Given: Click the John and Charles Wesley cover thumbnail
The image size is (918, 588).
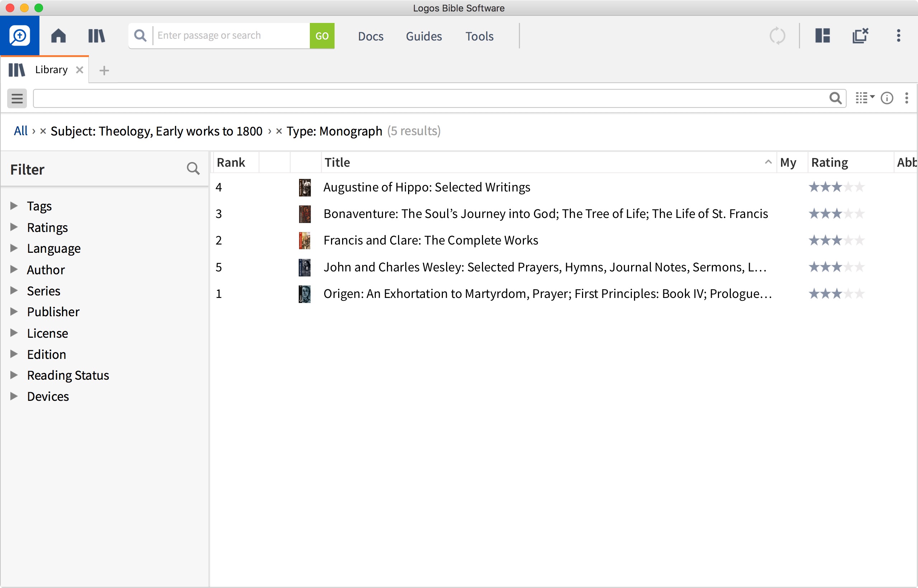Looking at the screenshot, I should coord(304,268).
